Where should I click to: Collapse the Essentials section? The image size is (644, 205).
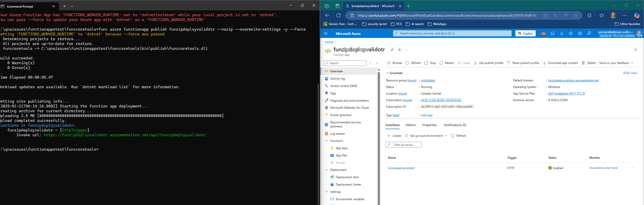[394, 73]
